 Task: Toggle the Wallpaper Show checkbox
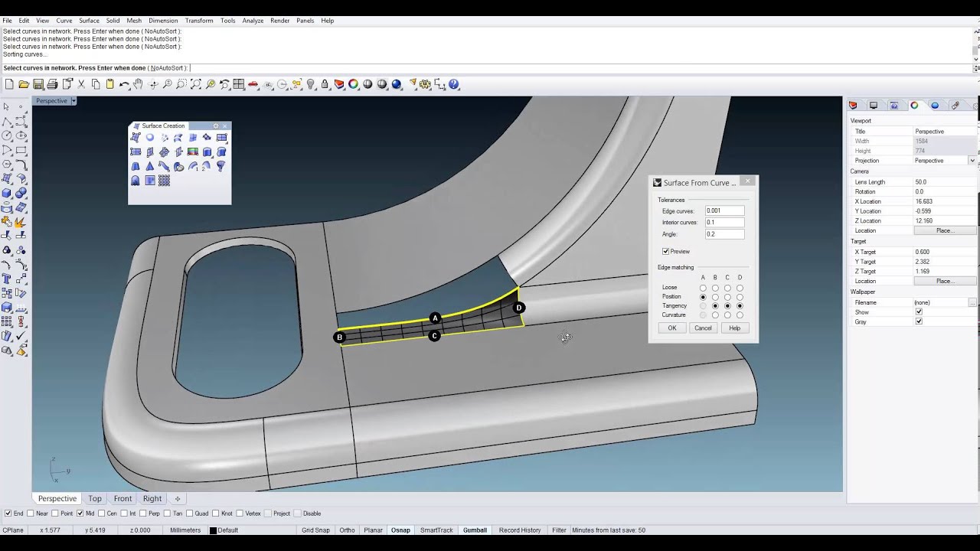(x=919, y=312)
